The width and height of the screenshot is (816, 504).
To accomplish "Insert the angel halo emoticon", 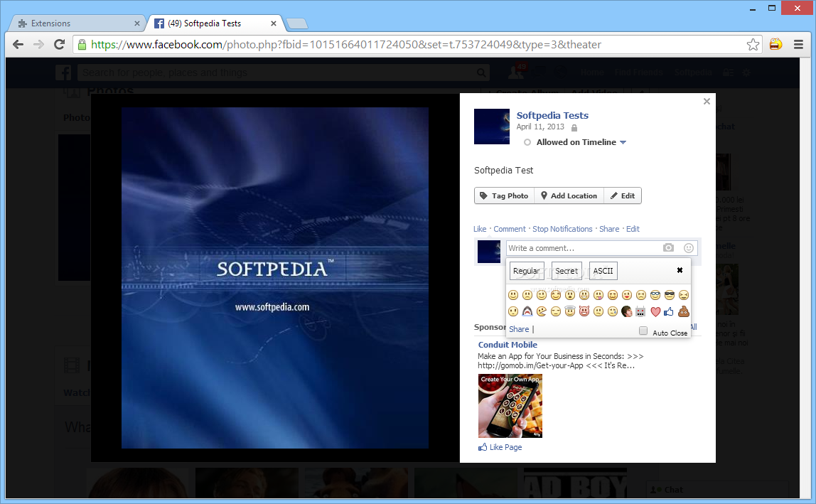I will [x=570, y=311].
